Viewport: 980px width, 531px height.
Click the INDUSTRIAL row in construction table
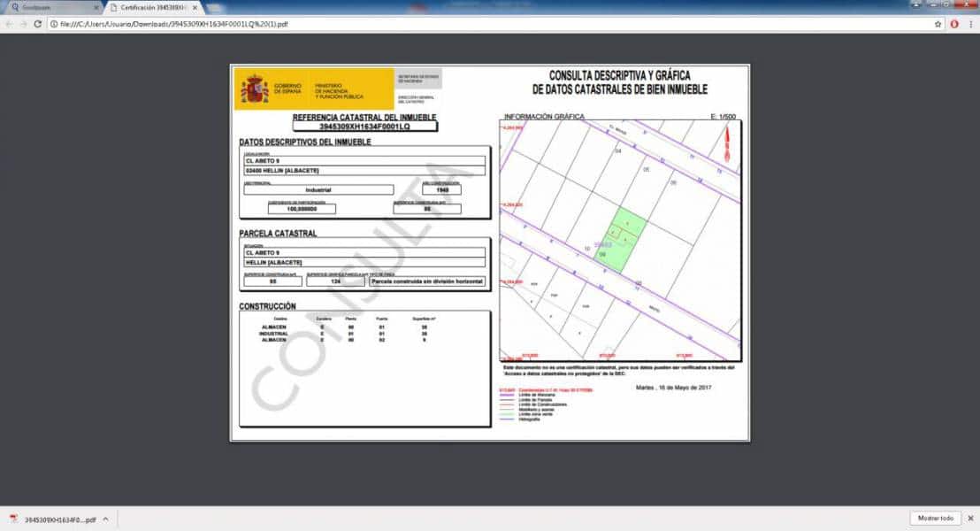click(x=342, y=334)
